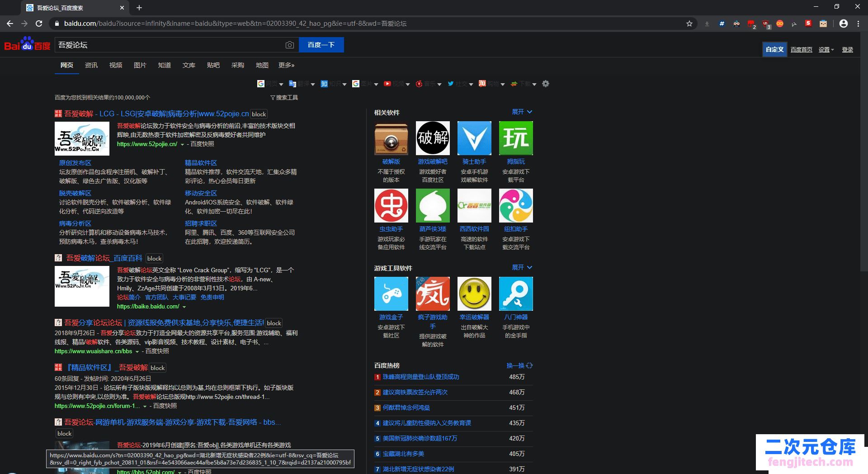The height and width of the screenshot is (474, 868).
Task: Open a new browser tab
Action: 139,8
